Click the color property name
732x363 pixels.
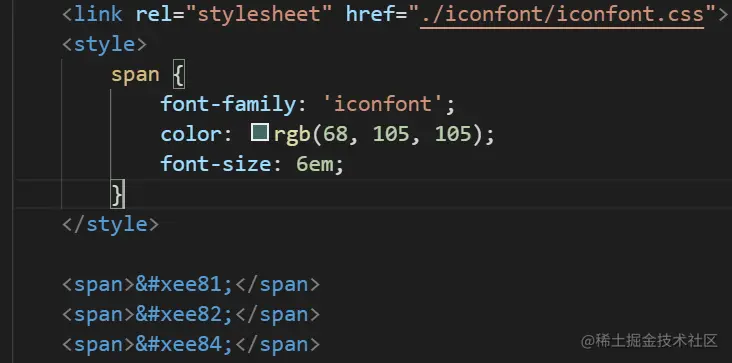coord(190,134)
